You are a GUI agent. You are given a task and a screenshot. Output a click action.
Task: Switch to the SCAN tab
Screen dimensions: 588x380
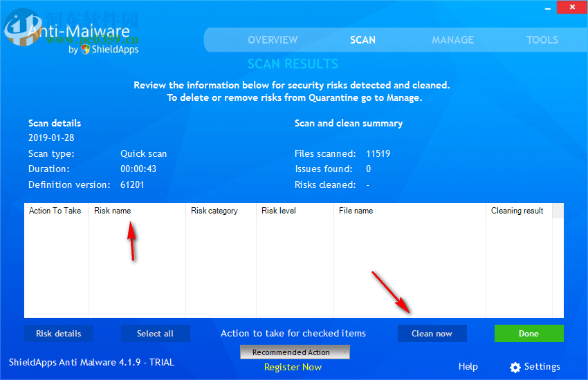pyautogui.click(x=362, y=39)
